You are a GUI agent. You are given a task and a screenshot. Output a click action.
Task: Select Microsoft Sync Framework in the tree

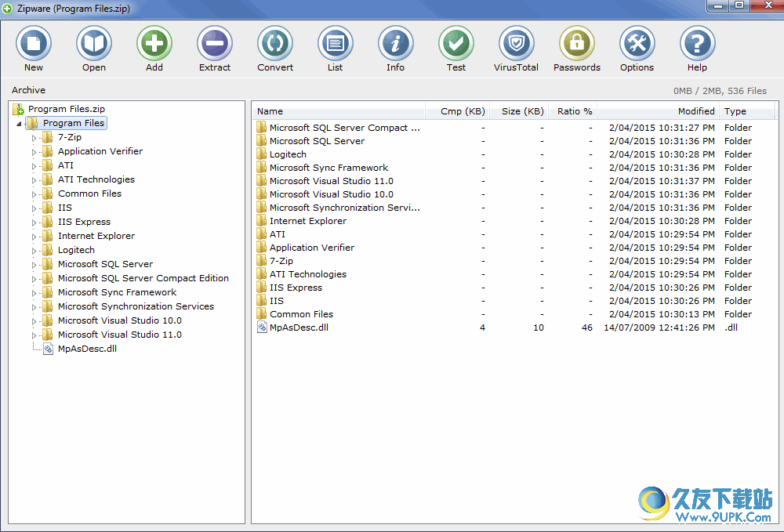(x=117, y=292)
